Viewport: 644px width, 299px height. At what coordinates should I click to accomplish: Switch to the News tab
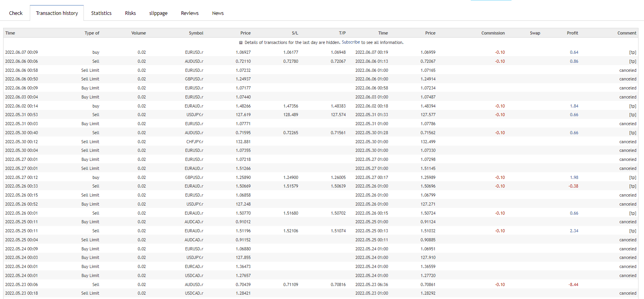218,13
